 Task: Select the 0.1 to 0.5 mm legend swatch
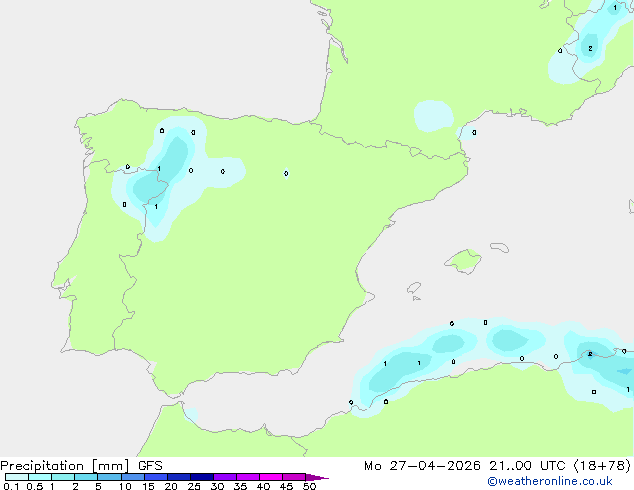click(x=17, y=477)
